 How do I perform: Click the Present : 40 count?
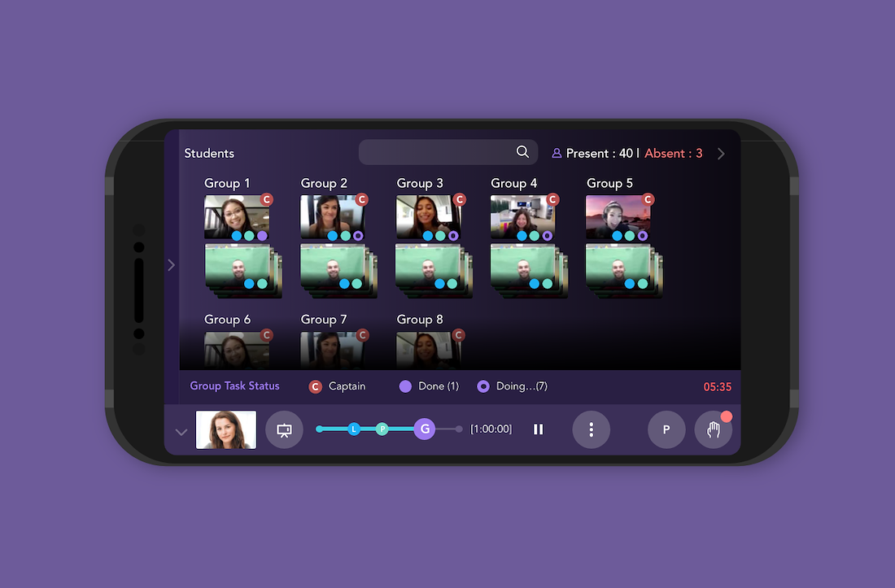600,154
